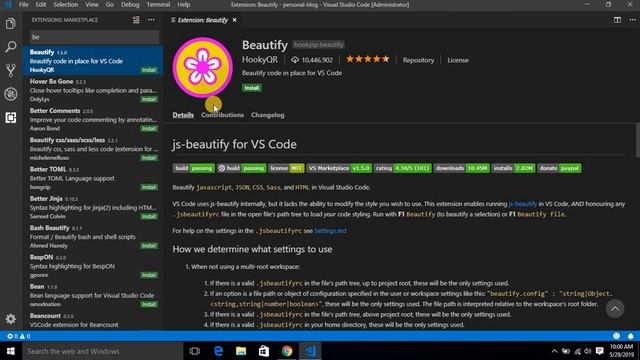Switch to the Contributions tab
Viewport: 640px width, 360px height.
click(222, 115)
